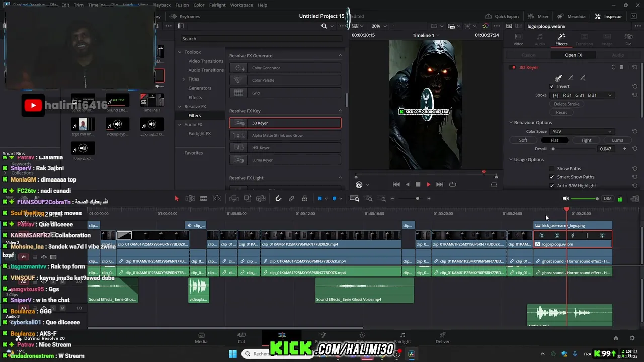The width and height of the screenshot is (644, 362).
Task: Switch Inspector to the Video tab
Action: coord(518,40)
